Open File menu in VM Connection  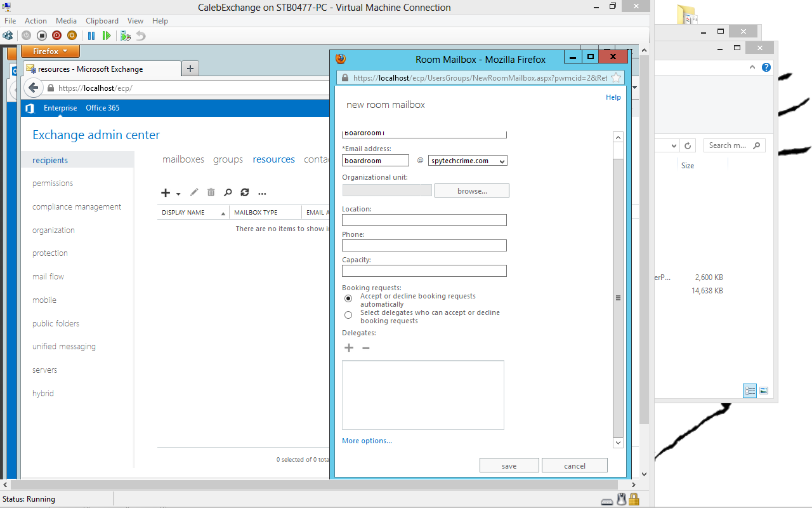[x=10, y=21]
